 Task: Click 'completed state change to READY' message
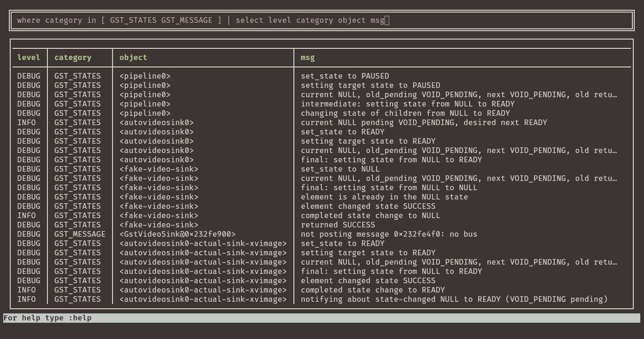tap(373, 290)
